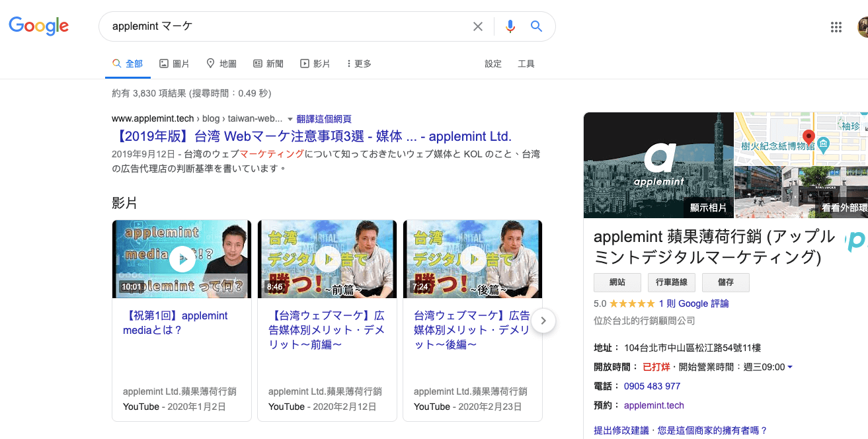Play the 8:46 前篇 video thumbnail
The height and width of the screenshot is (439, 868).
327,259
